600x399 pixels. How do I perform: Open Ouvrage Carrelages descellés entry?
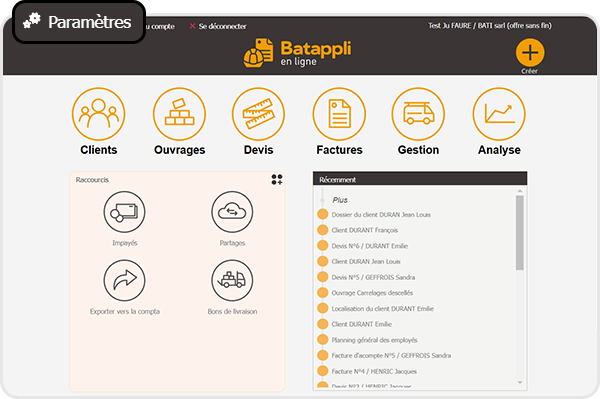(372, 293)
